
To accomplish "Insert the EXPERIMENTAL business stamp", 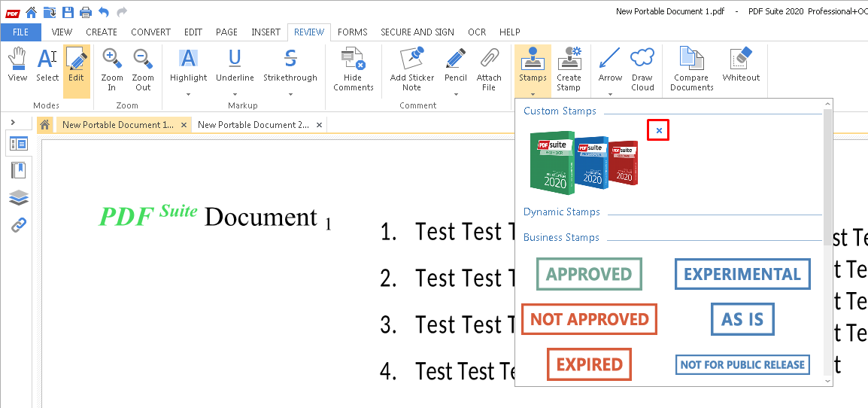I will point(742,274).
